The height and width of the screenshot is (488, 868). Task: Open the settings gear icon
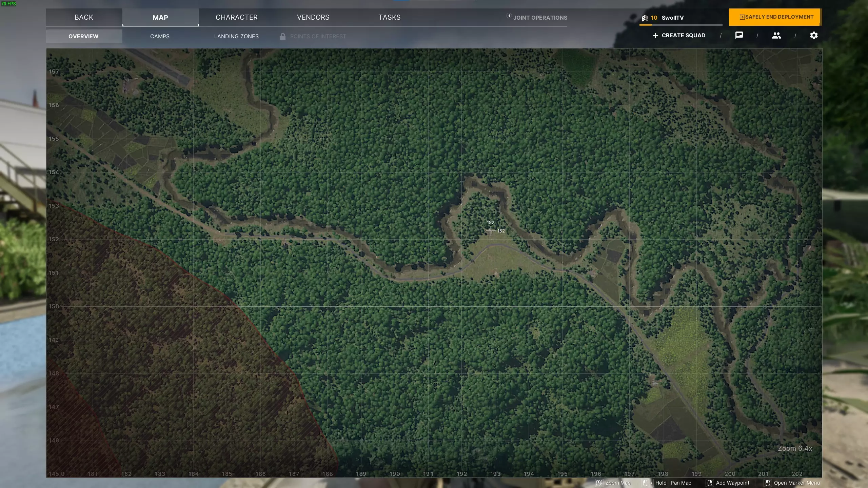click(x=814, y=35)
